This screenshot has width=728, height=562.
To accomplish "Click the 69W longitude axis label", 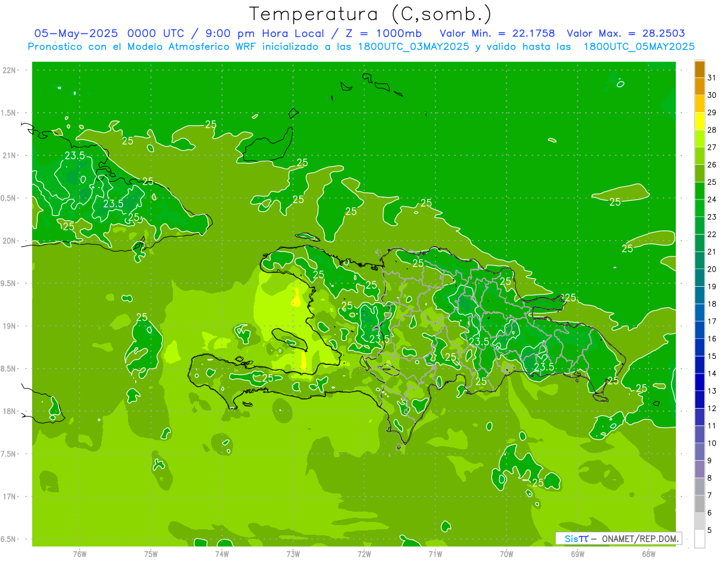I will point(578,554).
